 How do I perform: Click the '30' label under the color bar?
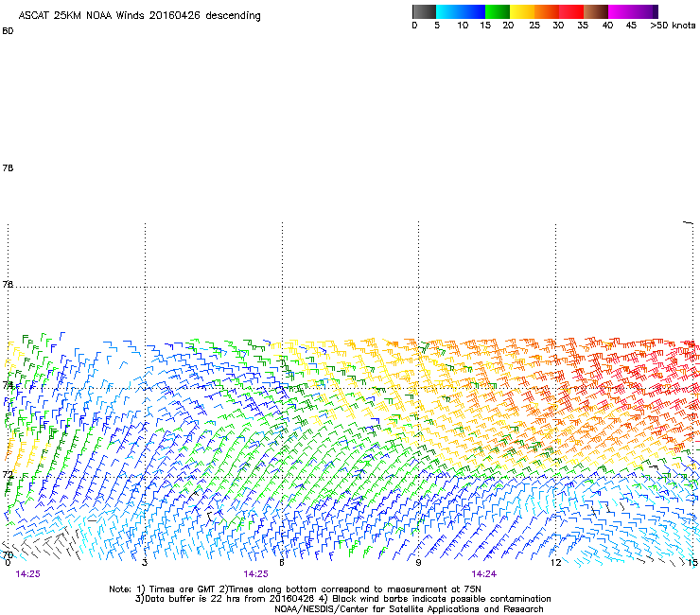pos(558,26)
